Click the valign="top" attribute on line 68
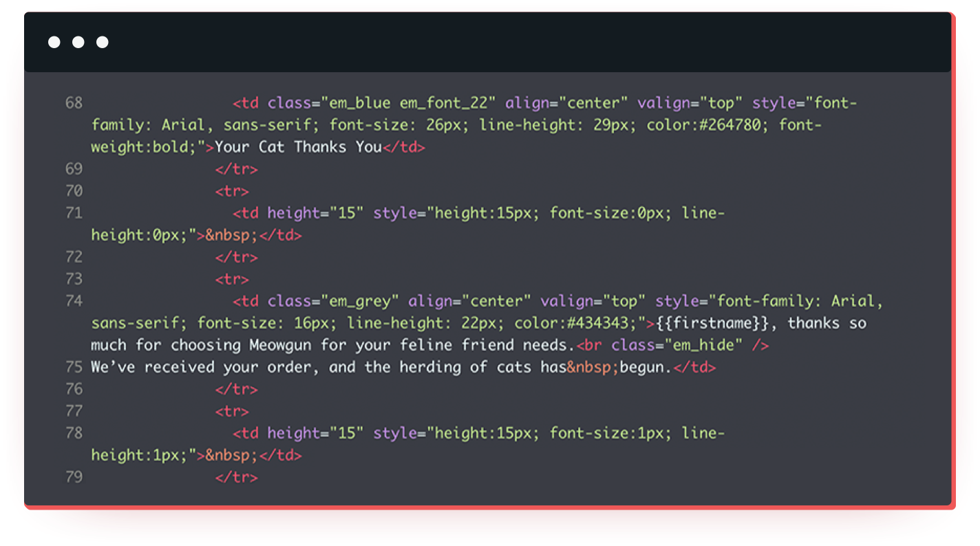 (690, 103)
